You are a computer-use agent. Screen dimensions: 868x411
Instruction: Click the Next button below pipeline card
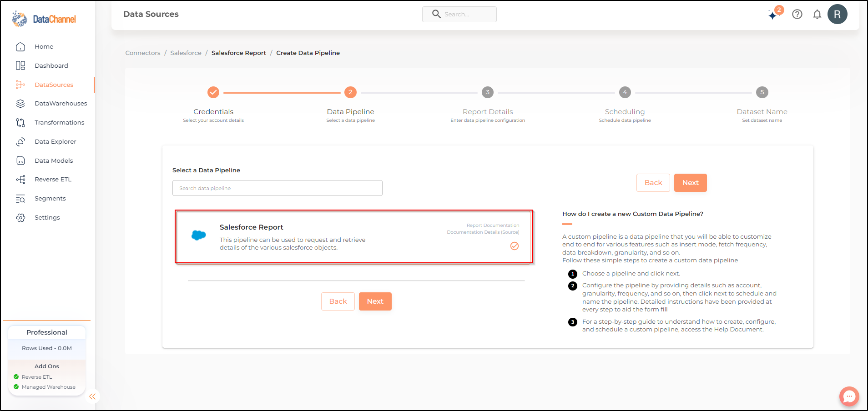[375, 301]
